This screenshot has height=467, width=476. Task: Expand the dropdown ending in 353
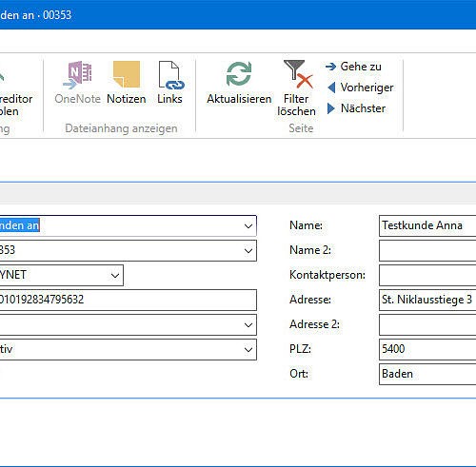coord(248,251)
